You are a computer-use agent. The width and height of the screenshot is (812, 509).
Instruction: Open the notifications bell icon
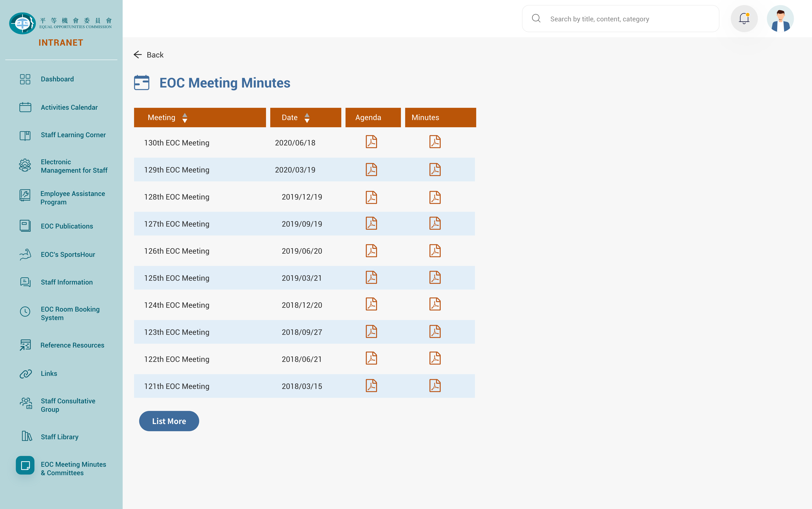pos(744,19)
